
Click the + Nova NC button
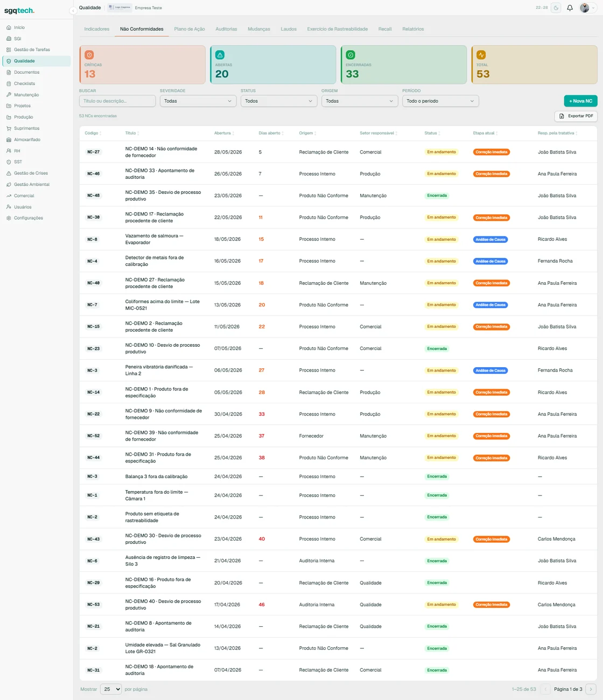[581, 101]
